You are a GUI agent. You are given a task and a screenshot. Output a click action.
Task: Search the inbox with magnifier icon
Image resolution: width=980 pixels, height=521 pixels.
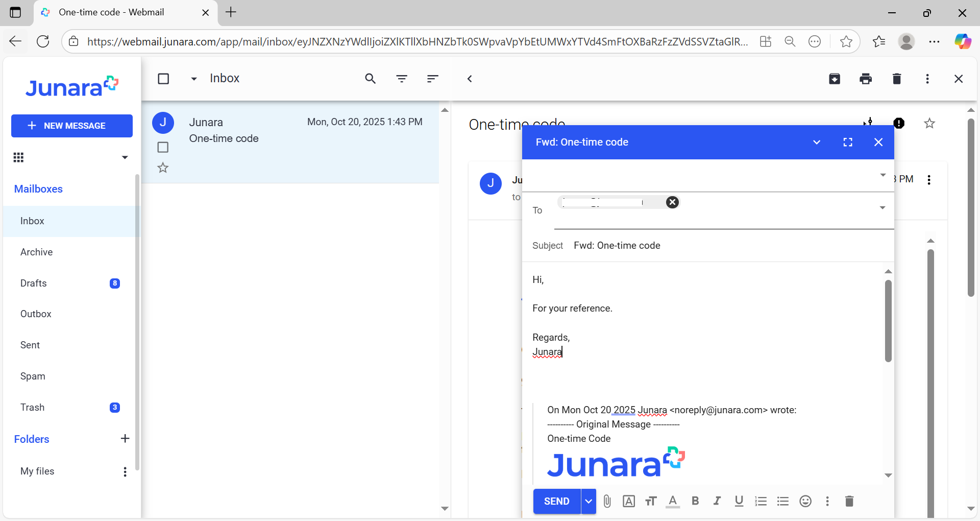pyautogui.click(x=371, y=79)
